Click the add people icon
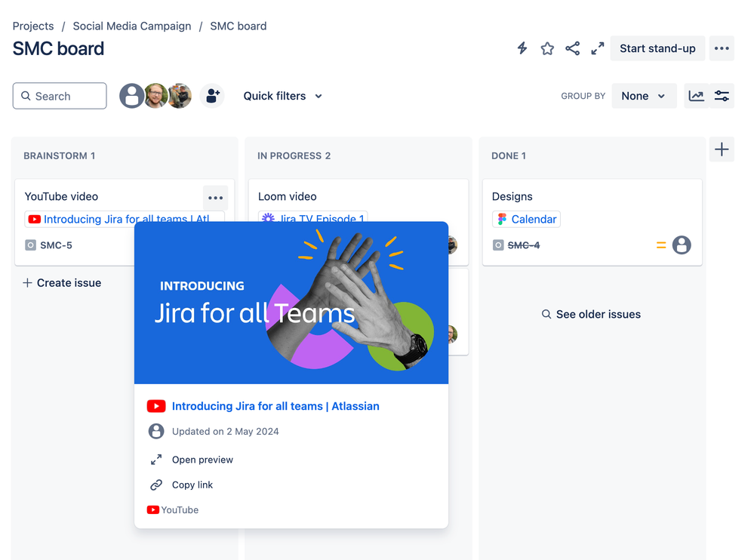754x560 pixels. [x=212, y=96]
